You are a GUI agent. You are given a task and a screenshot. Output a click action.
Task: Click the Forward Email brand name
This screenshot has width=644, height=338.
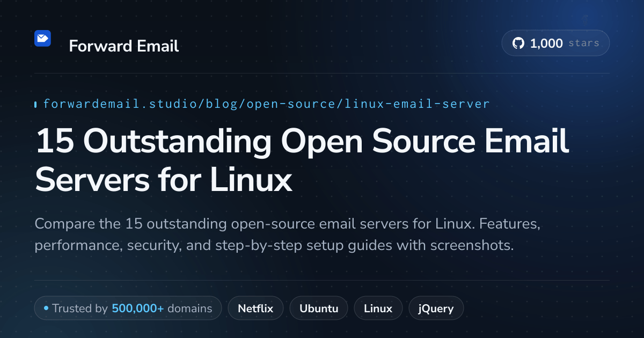[124, 46]
